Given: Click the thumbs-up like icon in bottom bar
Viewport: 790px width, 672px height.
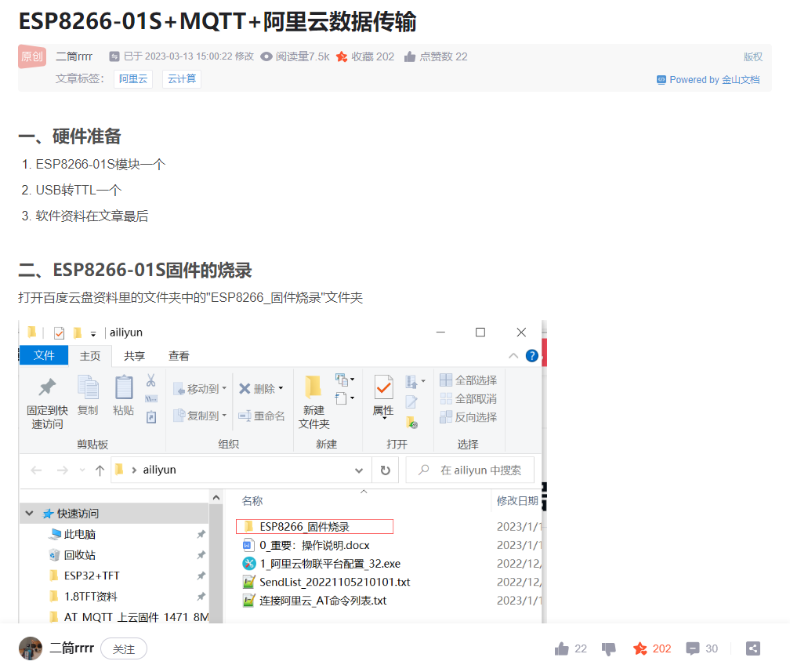Looking at the screenshot, I should [x=561, y=648].
